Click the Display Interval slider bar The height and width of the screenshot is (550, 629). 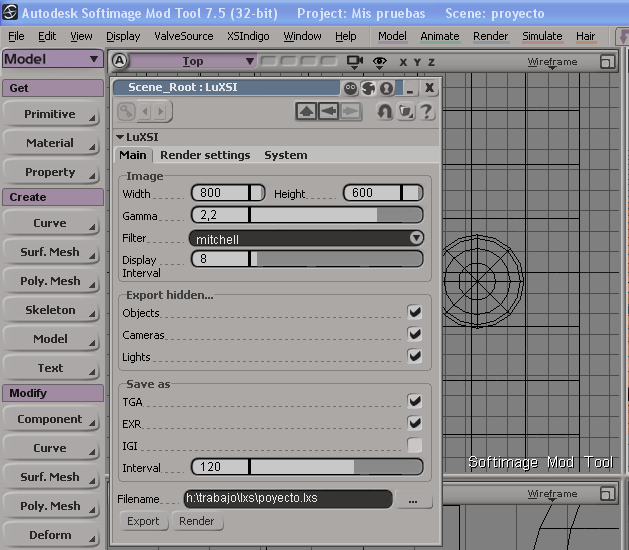point(336,259)
